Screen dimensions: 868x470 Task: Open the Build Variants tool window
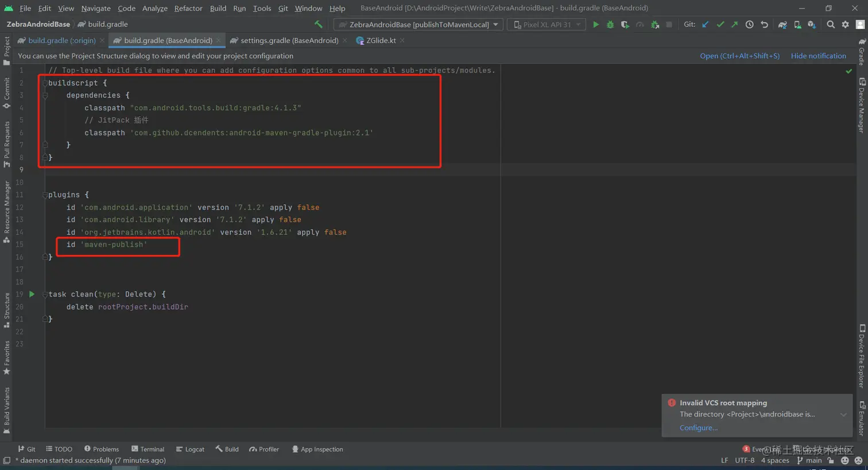(6, 411)
